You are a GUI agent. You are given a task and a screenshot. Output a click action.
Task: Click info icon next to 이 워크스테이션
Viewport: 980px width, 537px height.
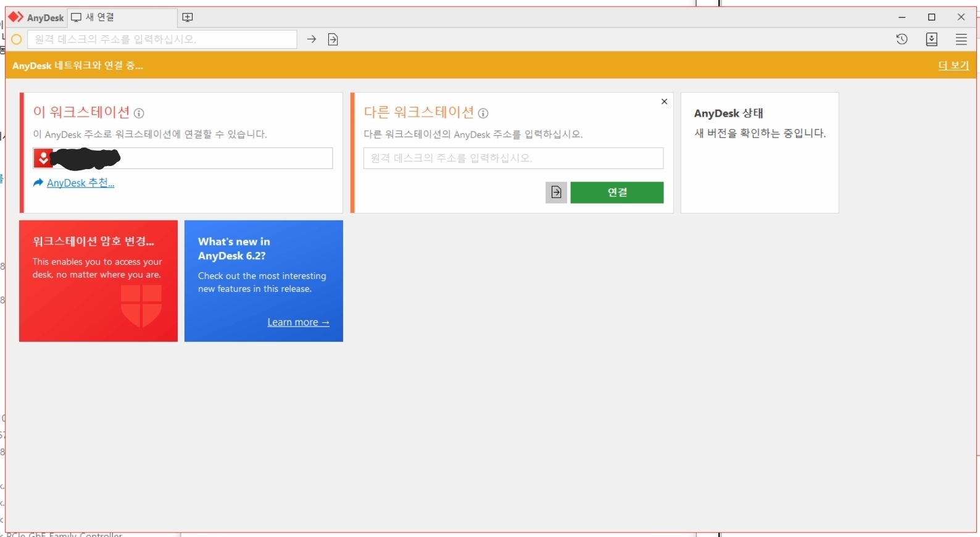pos(139,113)
